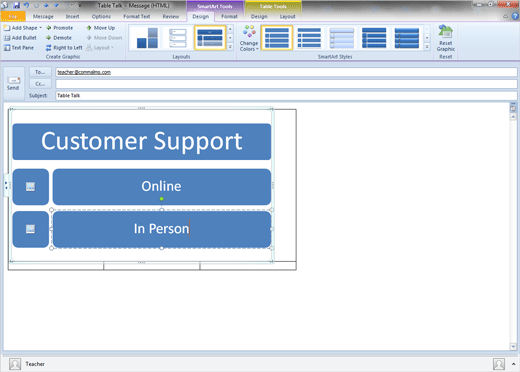Expand the People Pane arrow
The image size is (520, 372).
[514, 364]
